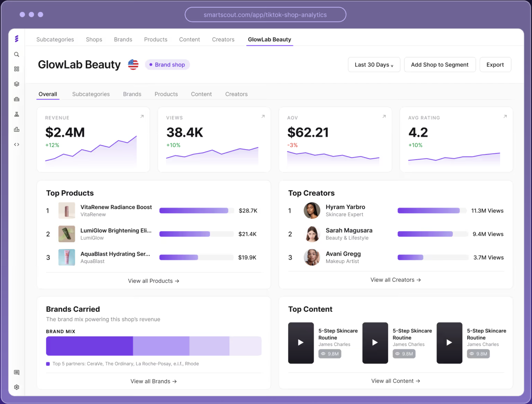Click the Export button
The width and height of the screenshot is (532, 404).
point(495,65)
